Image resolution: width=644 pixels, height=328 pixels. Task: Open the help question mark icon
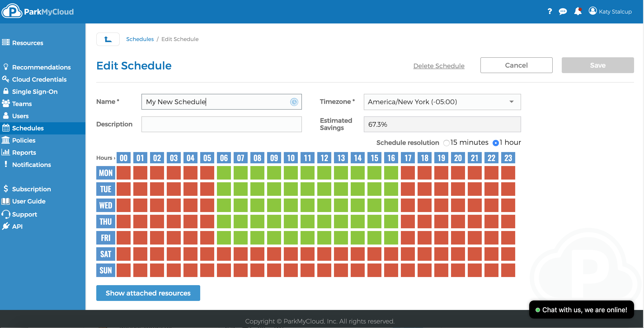(x=550, y=11)
